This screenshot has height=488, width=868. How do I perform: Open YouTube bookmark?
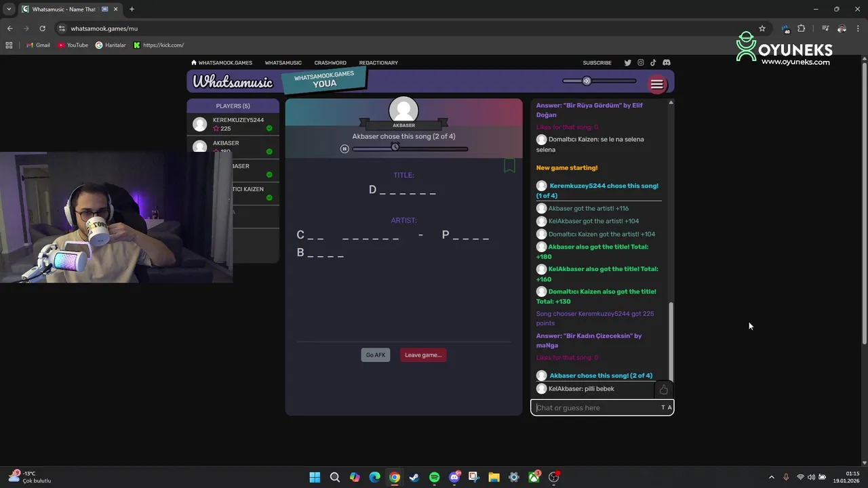(x=73, y=45)
